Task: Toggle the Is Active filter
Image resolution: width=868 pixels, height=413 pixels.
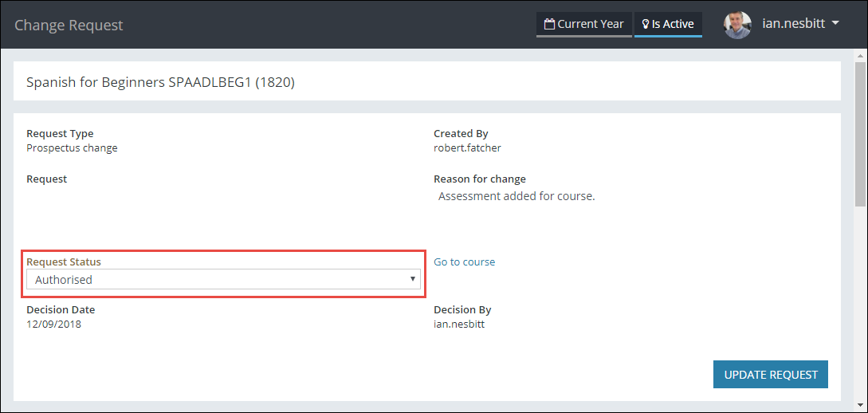Action: tap(668, 25)
